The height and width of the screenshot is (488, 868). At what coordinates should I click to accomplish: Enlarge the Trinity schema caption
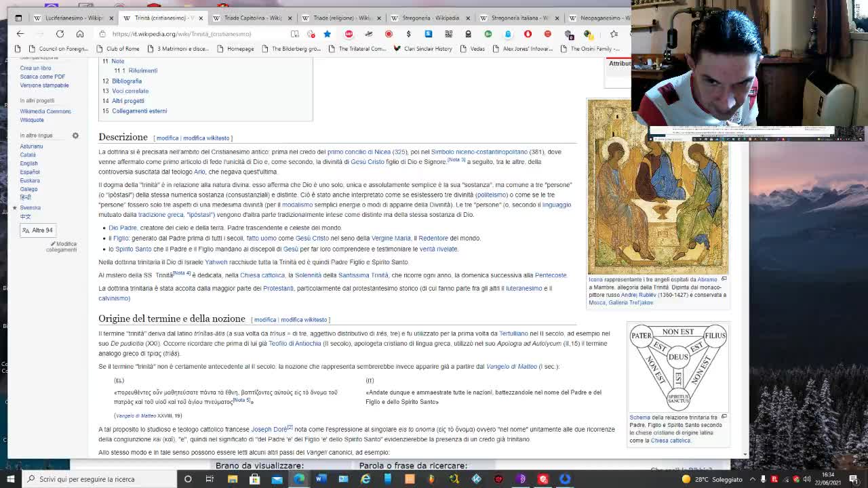coord(724,416)
